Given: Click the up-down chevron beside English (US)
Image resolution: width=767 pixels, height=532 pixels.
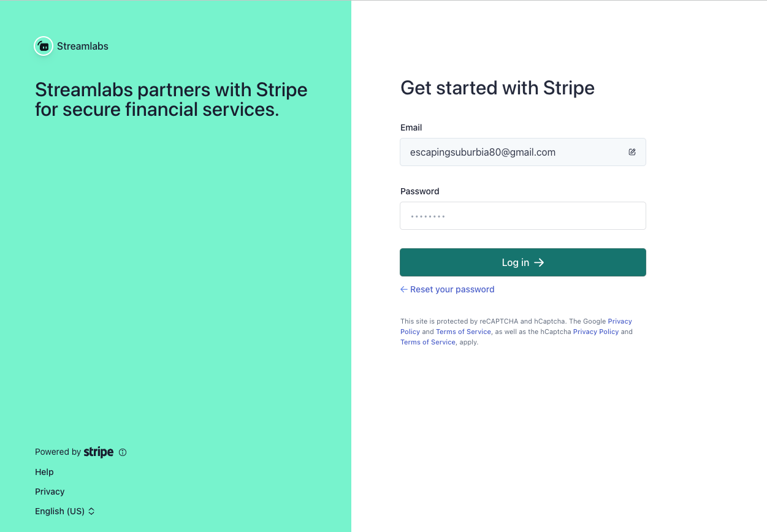Looking at the screenshot, I should tap(91, 511).
